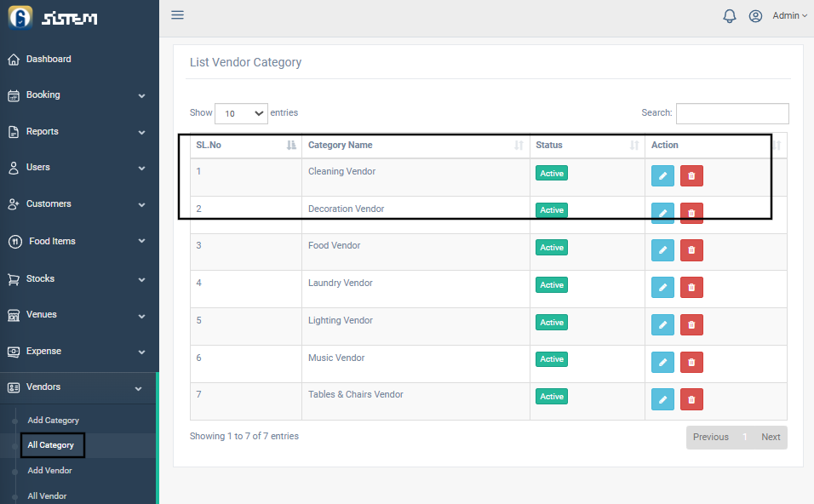Expand the Expense menu chevron
The height and width of the screenshot is (504, 814).
(x=141, y=352)
